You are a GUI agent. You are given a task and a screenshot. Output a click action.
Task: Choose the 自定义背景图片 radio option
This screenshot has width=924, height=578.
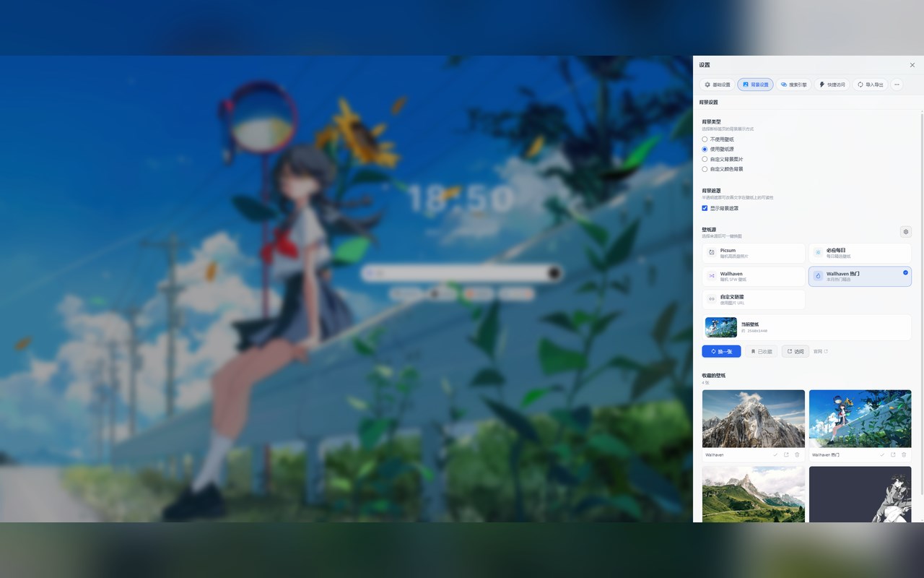(x=705, y=159)
